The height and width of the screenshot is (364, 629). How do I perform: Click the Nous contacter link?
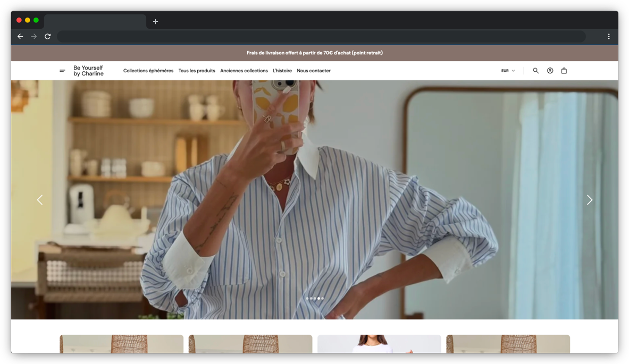coord(314,71)
